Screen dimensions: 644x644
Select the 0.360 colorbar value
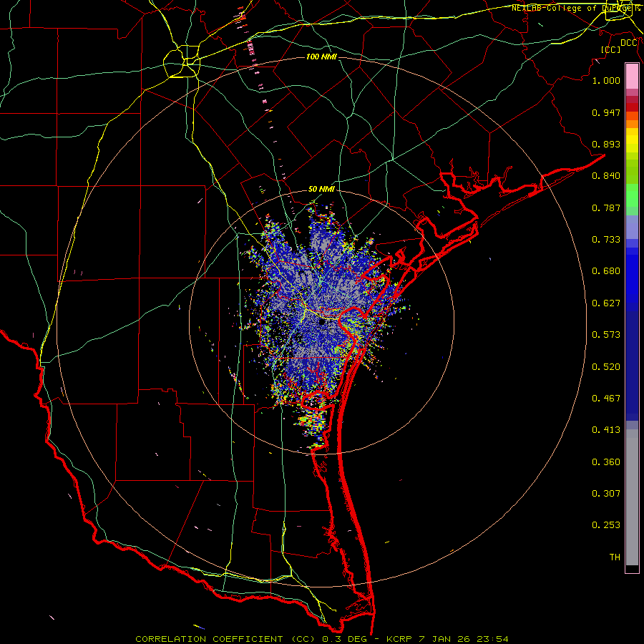pyautogui.click(x=606, y=462)
